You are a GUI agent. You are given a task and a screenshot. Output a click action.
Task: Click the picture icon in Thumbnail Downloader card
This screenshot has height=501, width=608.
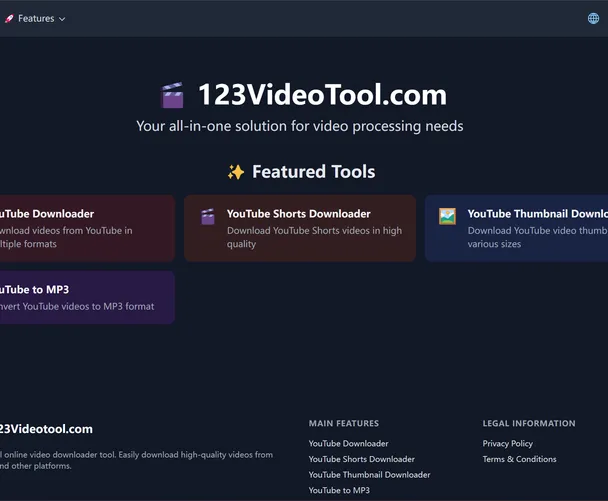(447, 216)
